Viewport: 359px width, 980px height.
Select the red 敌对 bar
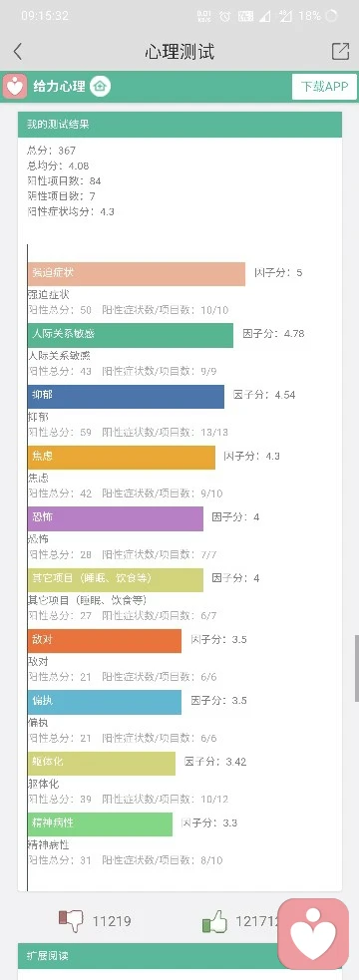[x=105, y=641]
